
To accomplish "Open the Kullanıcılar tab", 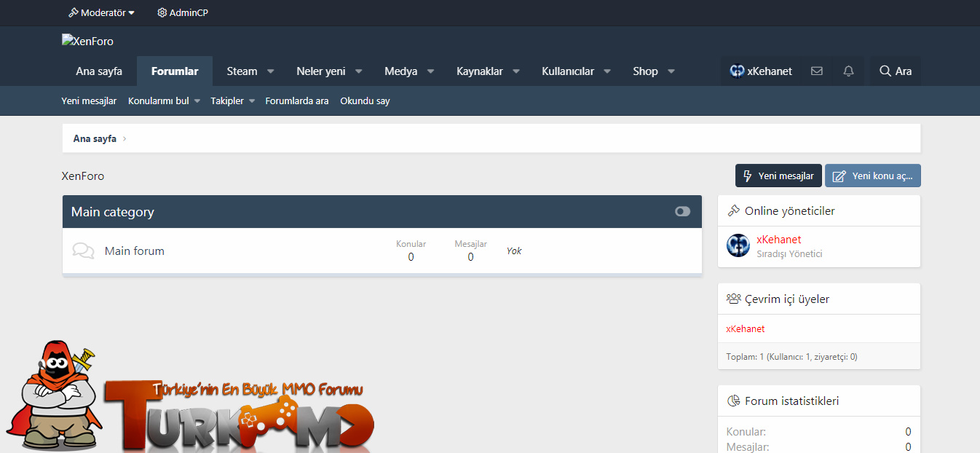I will tap(568, 71).
